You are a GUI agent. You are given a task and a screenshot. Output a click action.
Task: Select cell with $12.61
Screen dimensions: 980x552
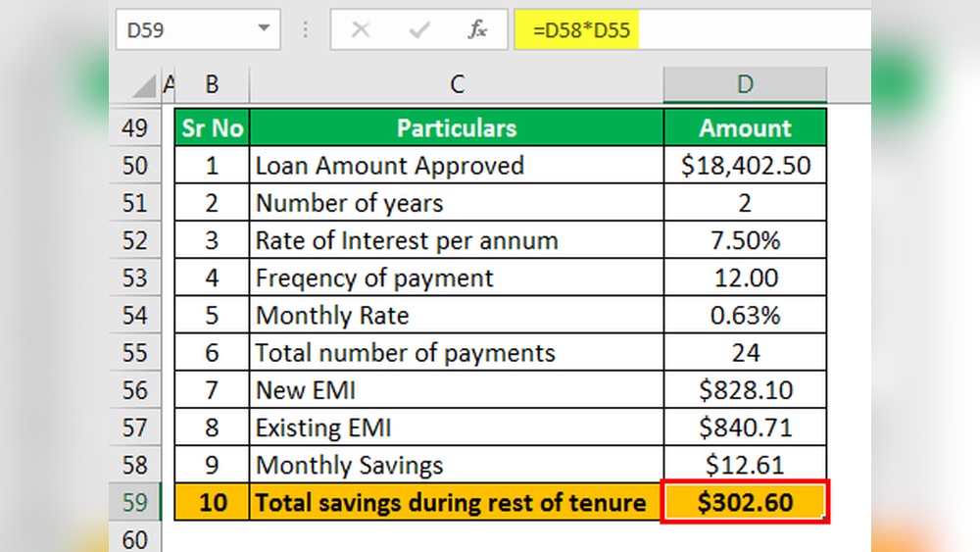tap(745, 465)
